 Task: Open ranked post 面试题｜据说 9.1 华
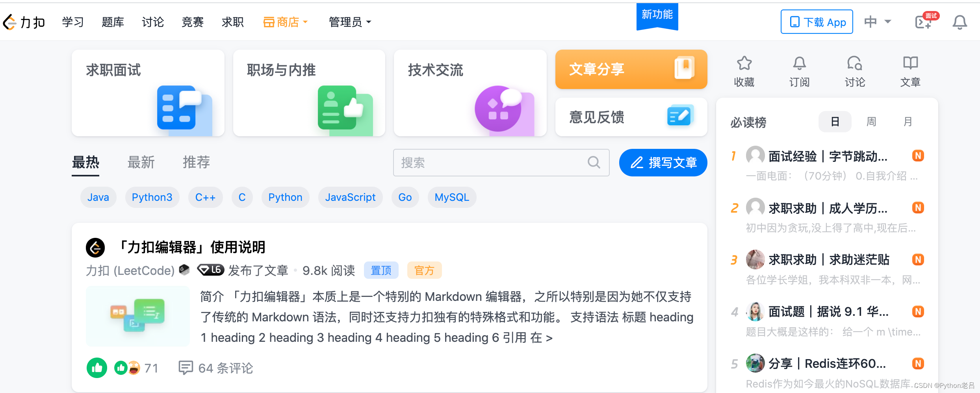click(x=828, y=312)
